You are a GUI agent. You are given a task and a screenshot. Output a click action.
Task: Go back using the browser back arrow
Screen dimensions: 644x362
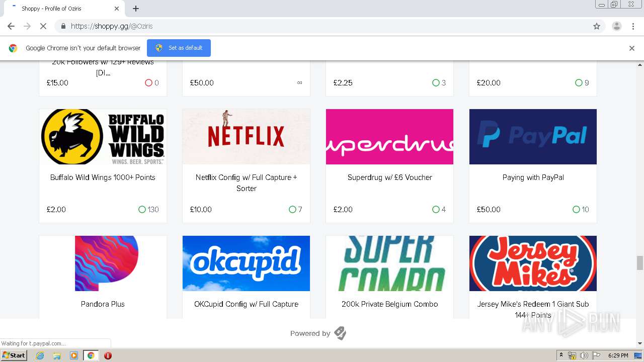pyautogui.click(x=11, y=26)
